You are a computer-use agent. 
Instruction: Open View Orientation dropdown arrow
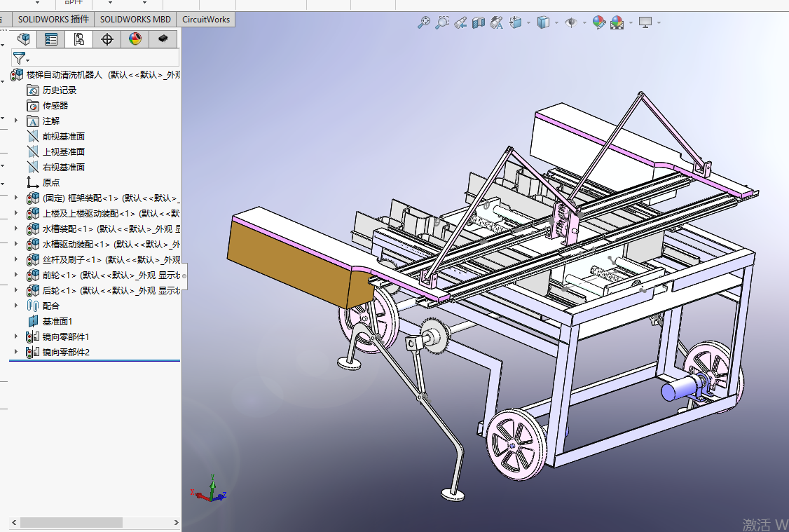tap(528, 22)
